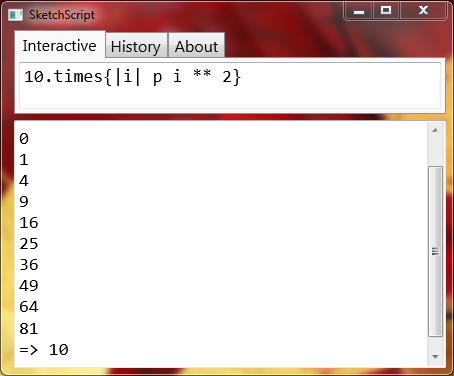
Task: Click the output scrollbar thumb
Action: pos(435,251)
